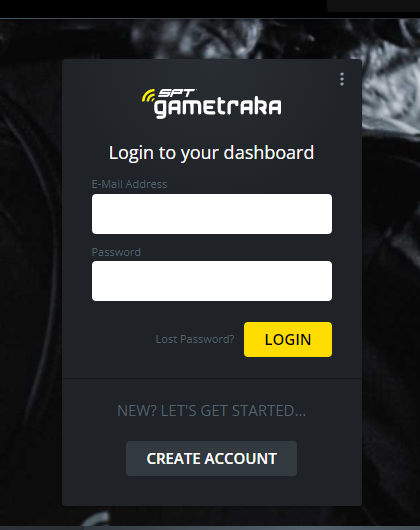Screen dimensions: 420x530
Task: Click the background photo right of login card
Action: pos(391,270)
